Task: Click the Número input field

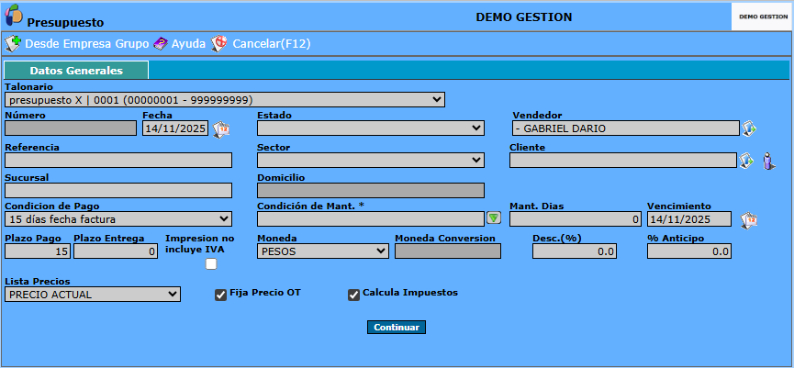Action: click(70, 128)
